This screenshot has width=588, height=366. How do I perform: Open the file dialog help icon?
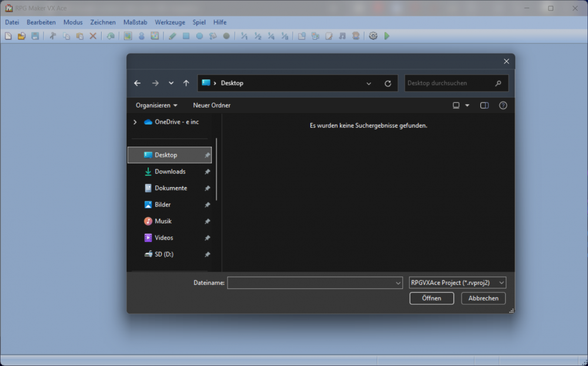pyautogui.click(x=503, y=105)
